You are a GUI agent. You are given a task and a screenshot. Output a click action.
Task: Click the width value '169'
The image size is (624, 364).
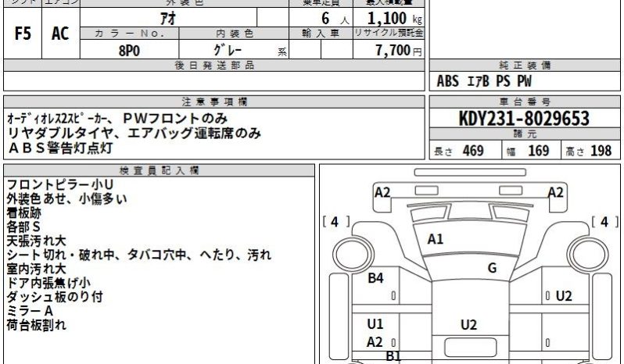pos(539,151)
